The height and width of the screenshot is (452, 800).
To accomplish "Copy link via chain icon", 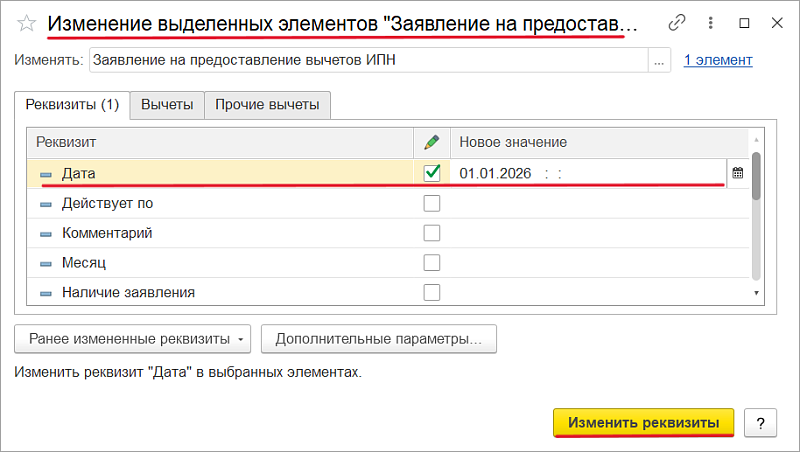I will tap(678, 22).
